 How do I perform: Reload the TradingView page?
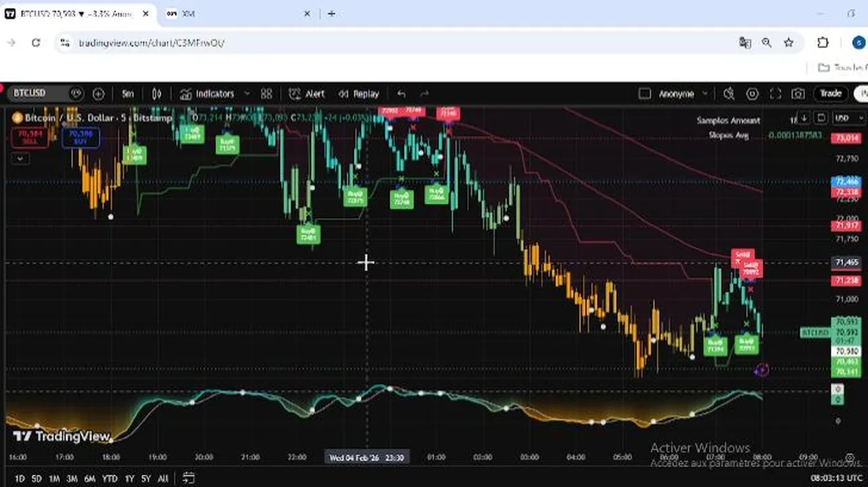(x=36, y=43)
